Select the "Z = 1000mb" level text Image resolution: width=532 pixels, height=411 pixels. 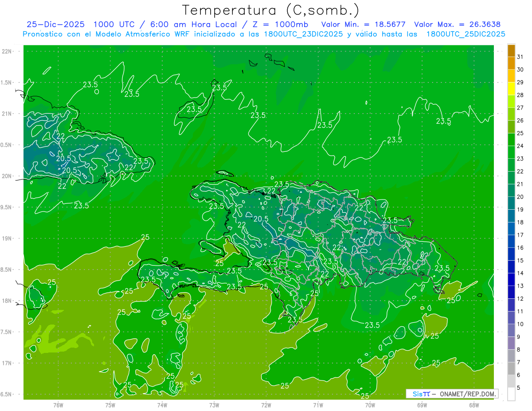pyautogui.click(x=281, y=24)
